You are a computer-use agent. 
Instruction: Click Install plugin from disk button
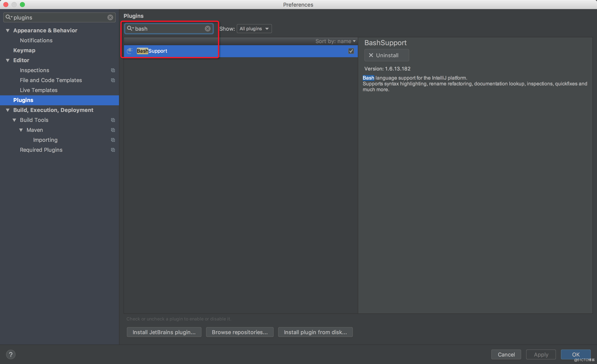pos(315,332)
